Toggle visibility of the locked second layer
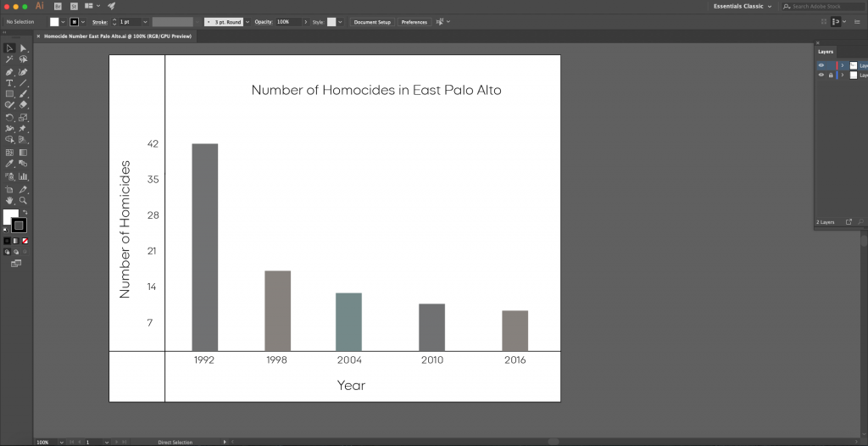Screen dimensions: 868x446 pyautogui.click(x=821, y=75)
